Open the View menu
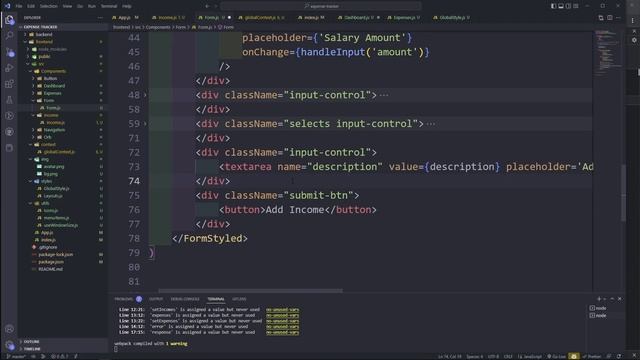This screenshot has width=640, height=360. (x=67, y=6)
